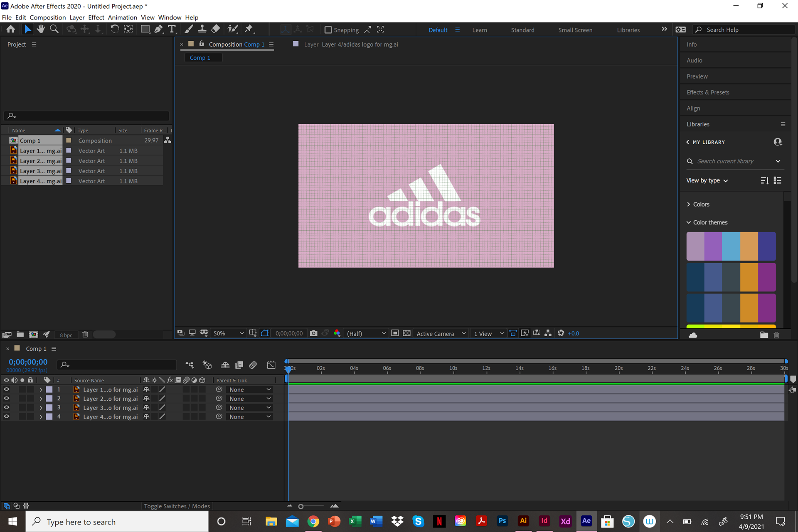This screenshot has height=532, width=798.
Task: Take a snapshot with camera icon
Action: click(x=314, y=333)
